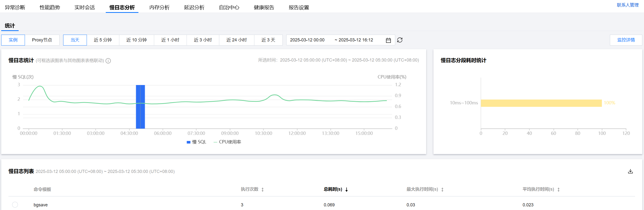
Task: Open the 延迟分析 tab
Action: (194, 8)
